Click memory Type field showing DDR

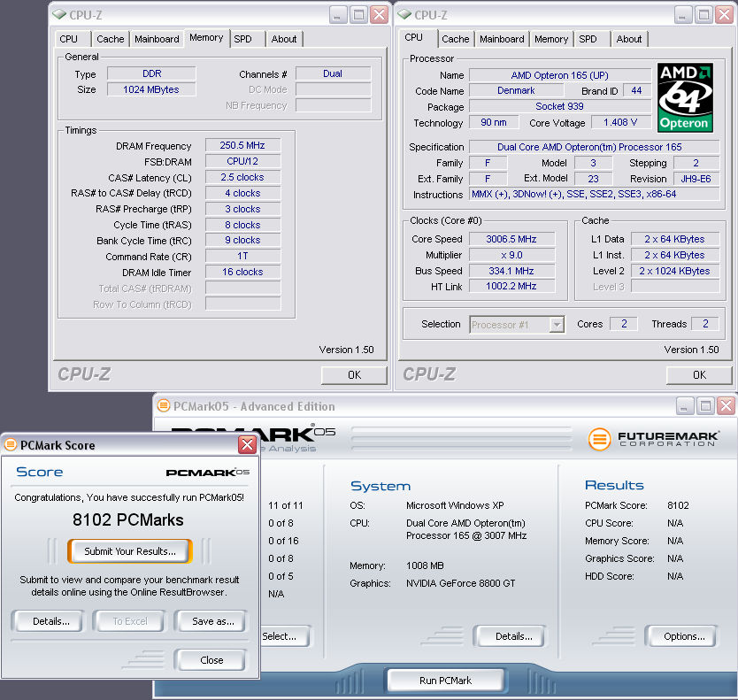pyautogui.click(x=151, y=74)
